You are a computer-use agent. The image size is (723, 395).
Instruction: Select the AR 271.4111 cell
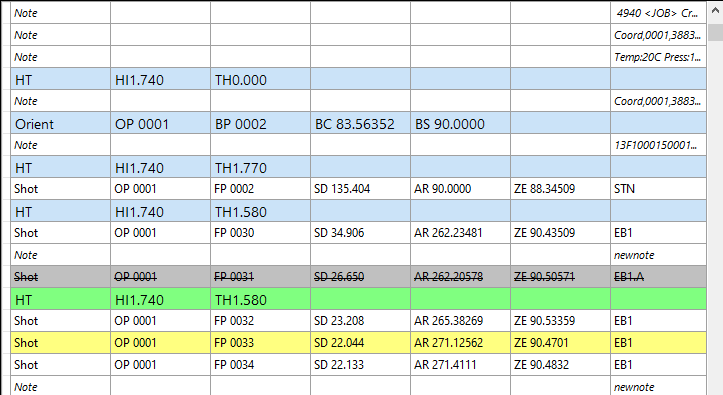coord(460,365)
